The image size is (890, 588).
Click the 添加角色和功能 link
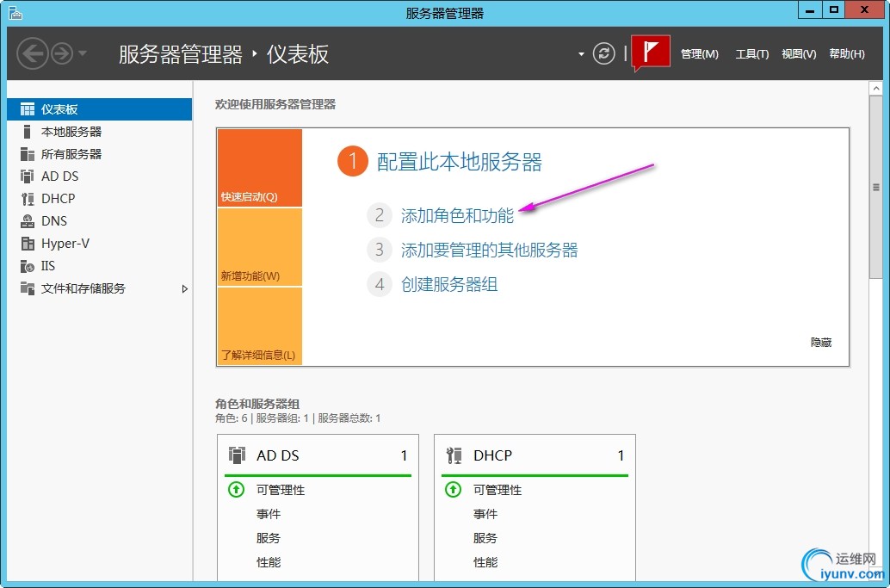458,216
